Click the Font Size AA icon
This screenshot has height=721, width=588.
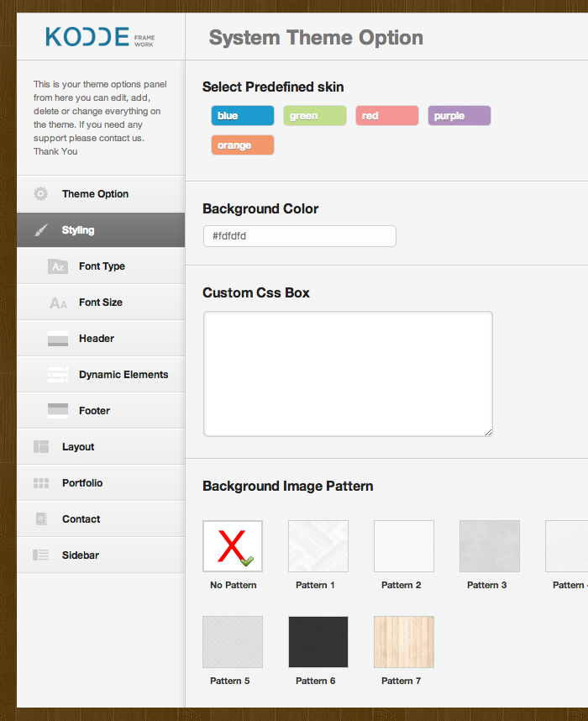click(x=58, y=303)
